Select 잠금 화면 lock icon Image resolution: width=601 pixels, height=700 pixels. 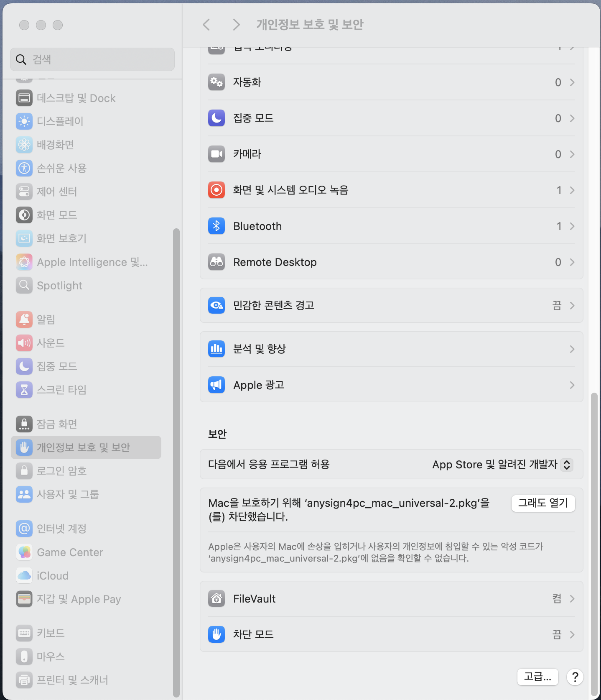point(24,424)
